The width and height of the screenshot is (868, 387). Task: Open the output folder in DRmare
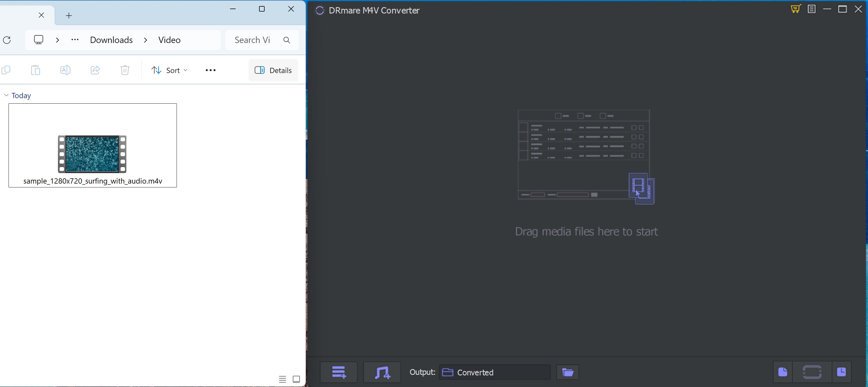click(x=568, y=372)
